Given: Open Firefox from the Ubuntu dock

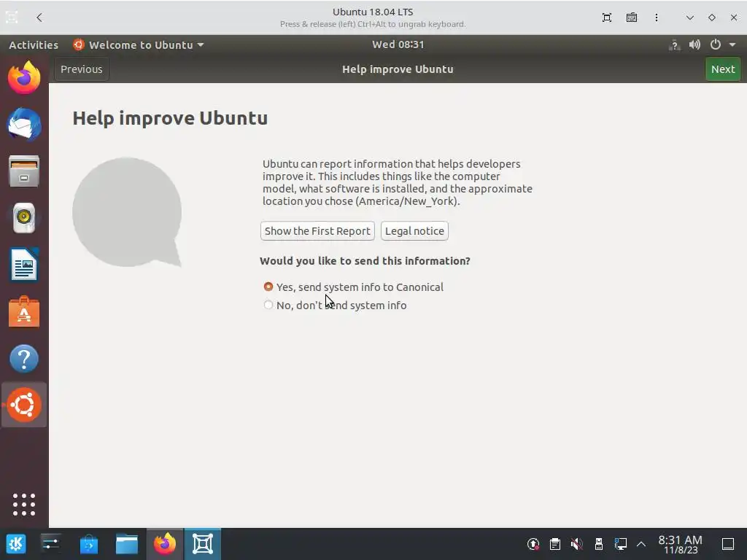Looking at the screenshot, I should (24, 77).
